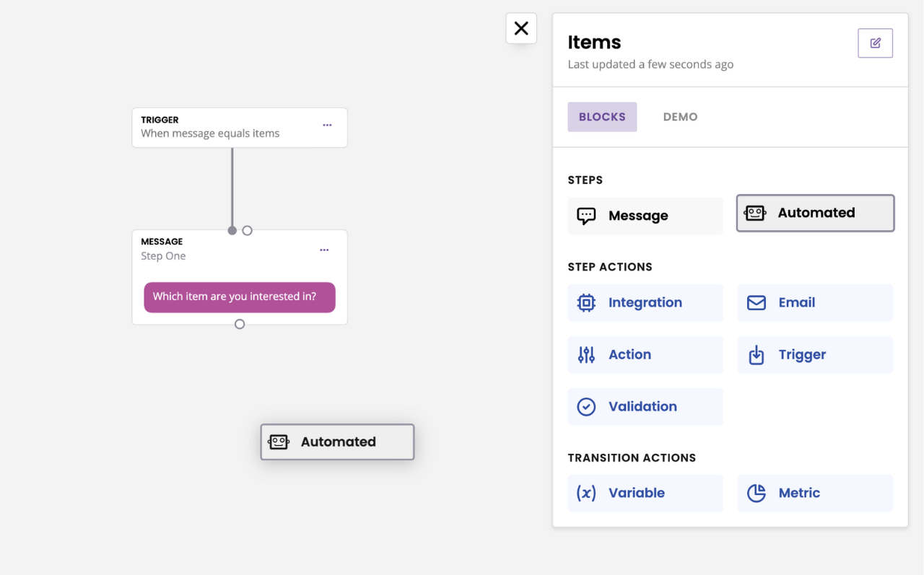Switch to the DEMO tab
924x575 pixels.
coord(680,117)
